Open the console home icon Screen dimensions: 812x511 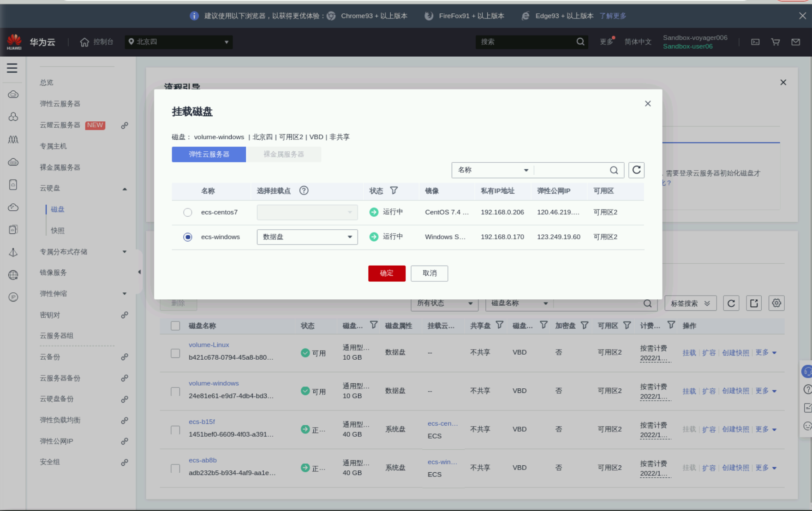click(84, 42)
